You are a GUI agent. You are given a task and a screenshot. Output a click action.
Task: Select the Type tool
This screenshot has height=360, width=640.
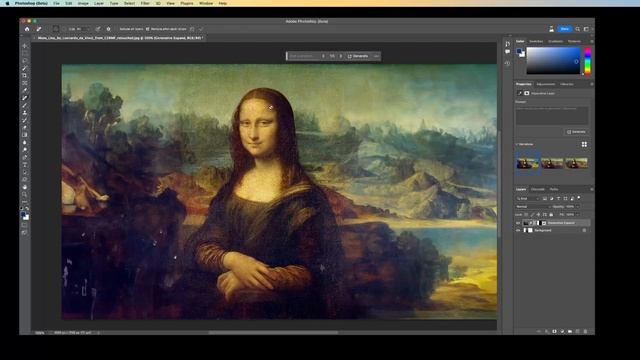tap(25, 164)
